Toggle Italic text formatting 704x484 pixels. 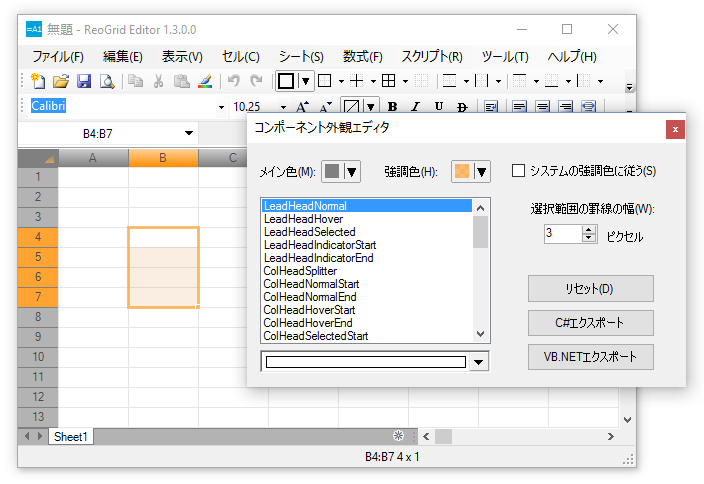[415, 106]
